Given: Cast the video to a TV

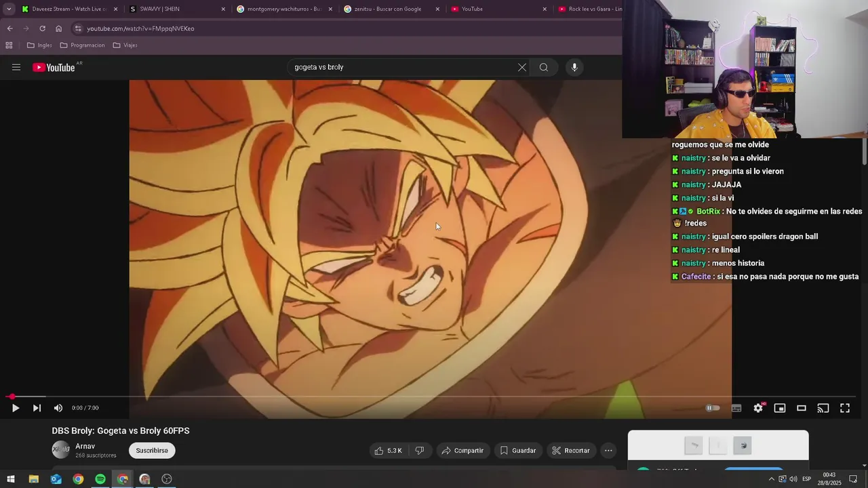Looking at the screenshot, I should 823,408.
